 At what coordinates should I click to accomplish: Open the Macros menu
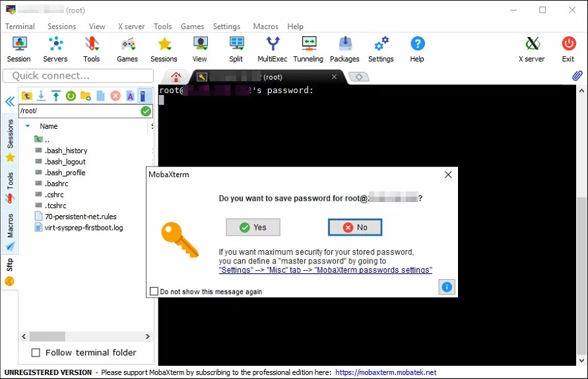[x=265, y=26]
